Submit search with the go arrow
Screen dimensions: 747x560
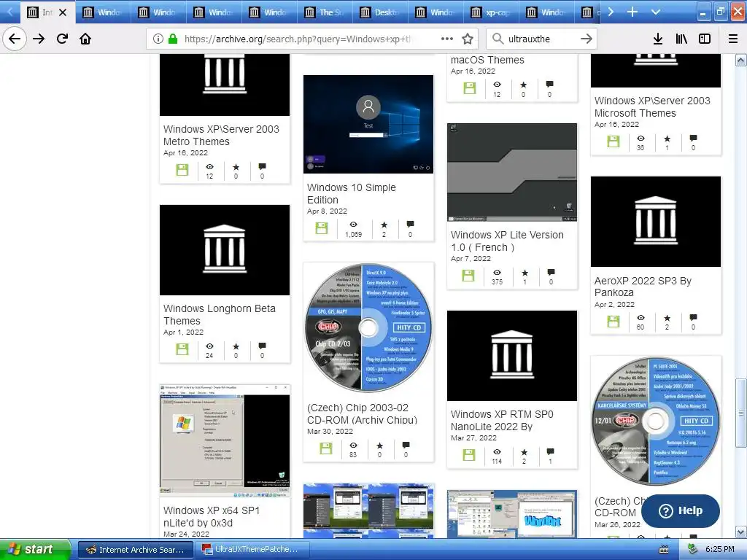click(587, 39)
